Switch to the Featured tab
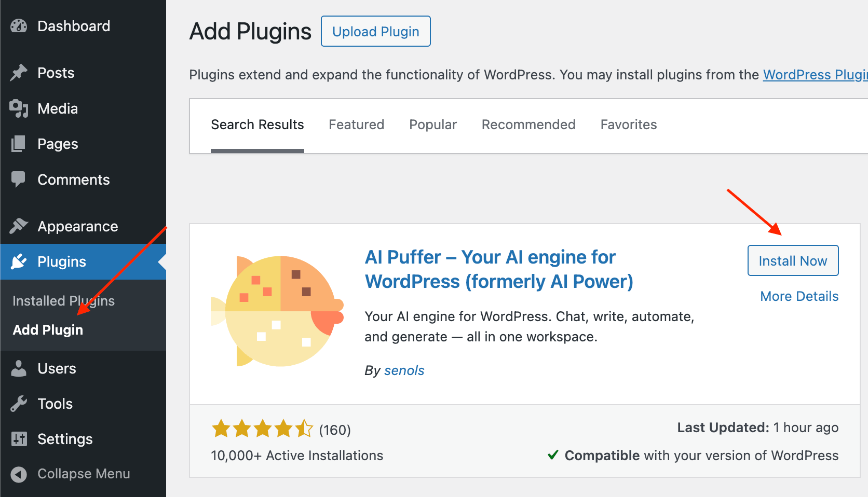 (356, 125)
